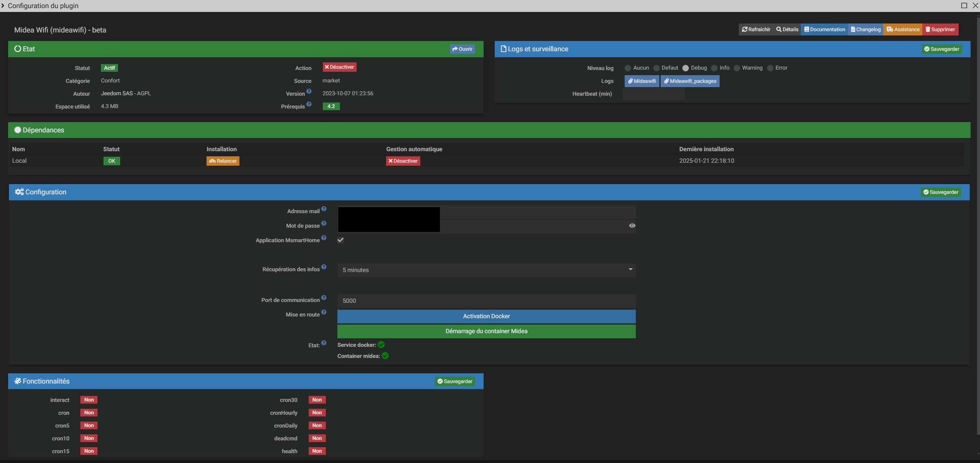Click Activation Docker button

(486, 316)
